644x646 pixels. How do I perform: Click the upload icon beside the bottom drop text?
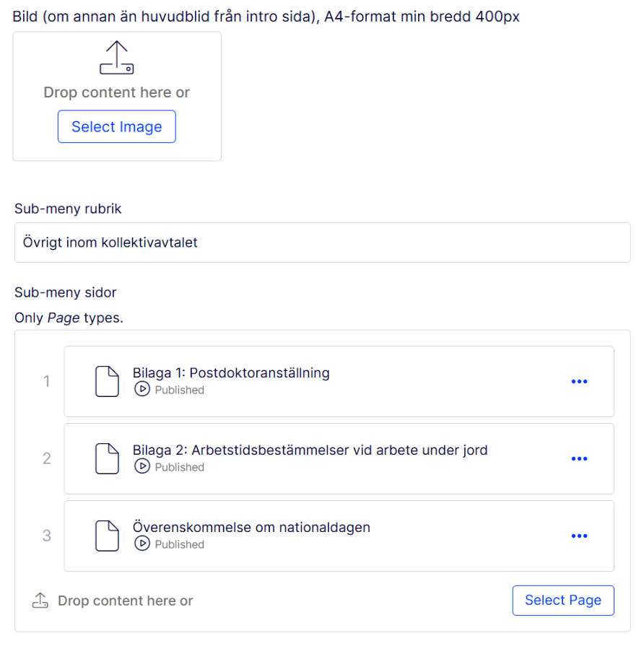point(40,601)
